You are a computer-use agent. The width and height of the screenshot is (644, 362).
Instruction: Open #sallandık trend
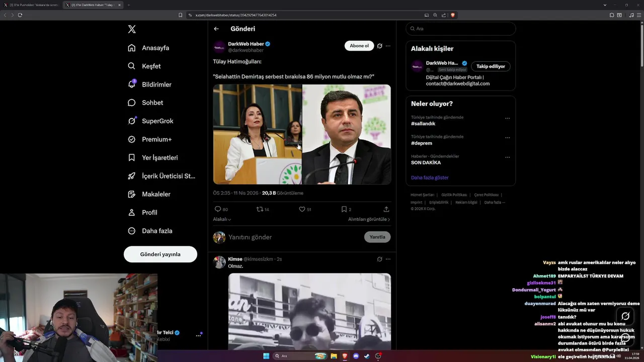pos(423,124)
